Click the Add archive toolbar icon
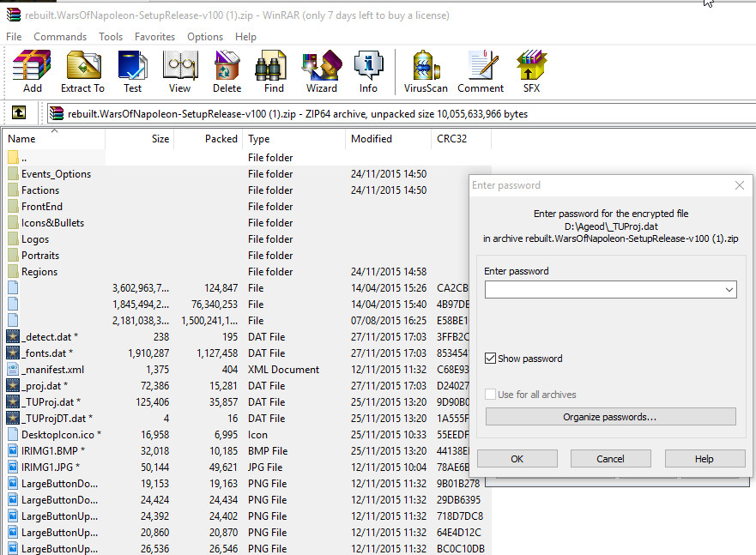756x555 pixels. [33, 71]
